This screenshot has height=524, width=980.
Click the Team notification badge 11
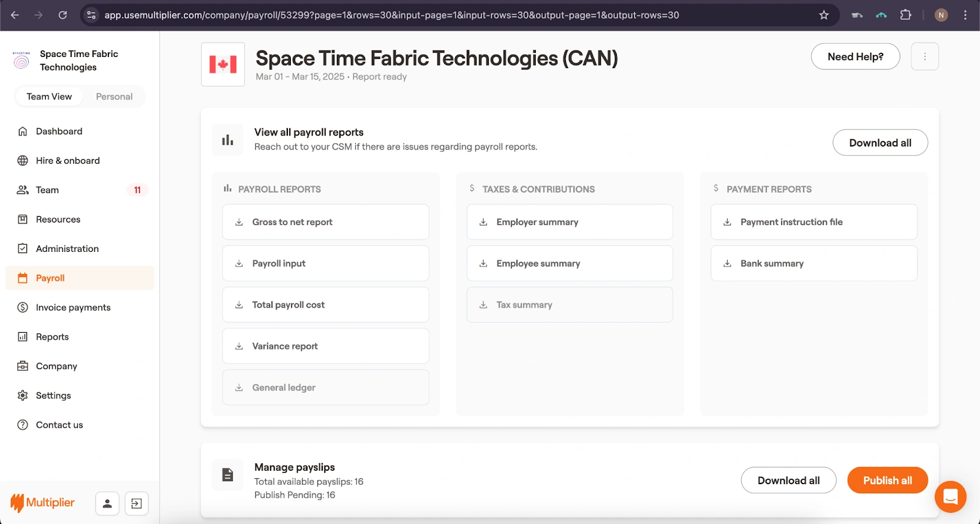(x=137, y=190)
